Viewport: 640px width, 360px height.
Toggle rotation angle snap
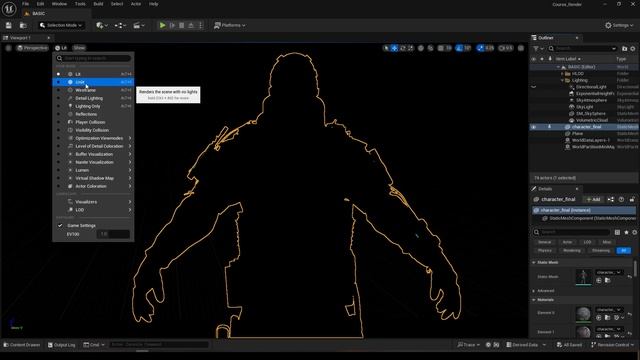coord(459,48)
